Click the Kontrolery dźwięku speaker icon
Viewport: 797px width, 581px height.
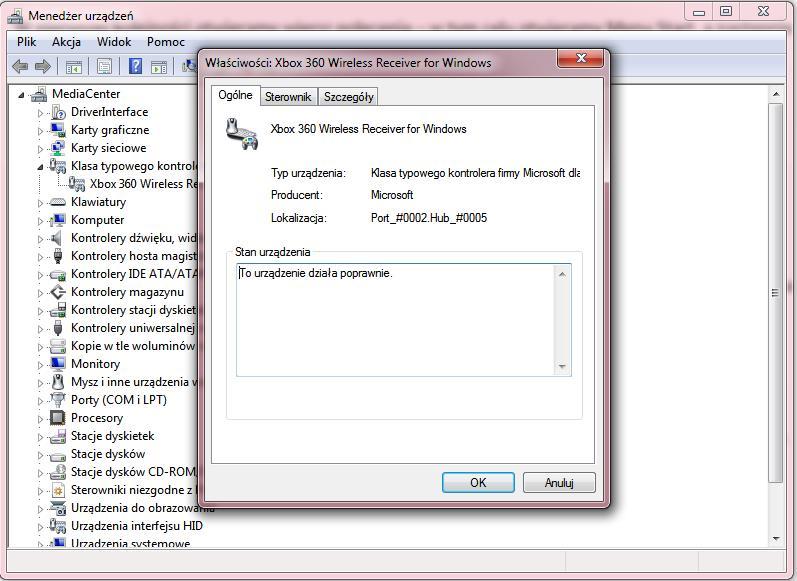(58, 238)
